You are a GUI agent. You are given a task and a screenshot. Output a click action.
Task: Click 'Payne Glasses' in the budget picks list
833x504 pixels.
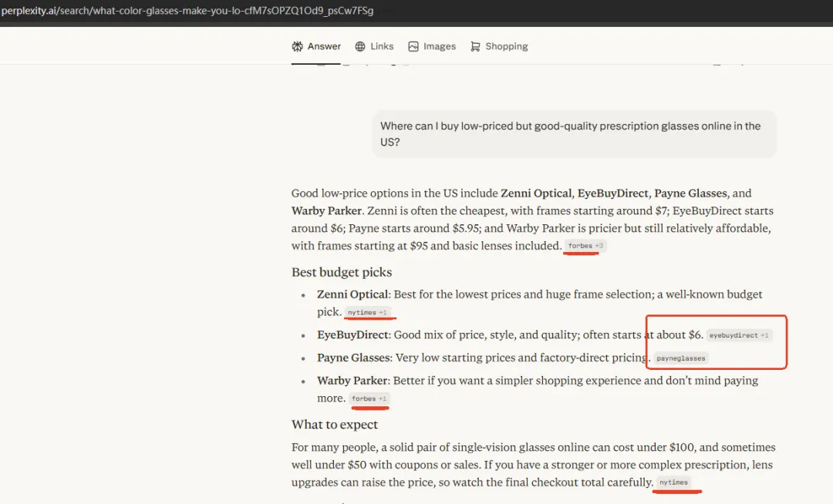354,358
